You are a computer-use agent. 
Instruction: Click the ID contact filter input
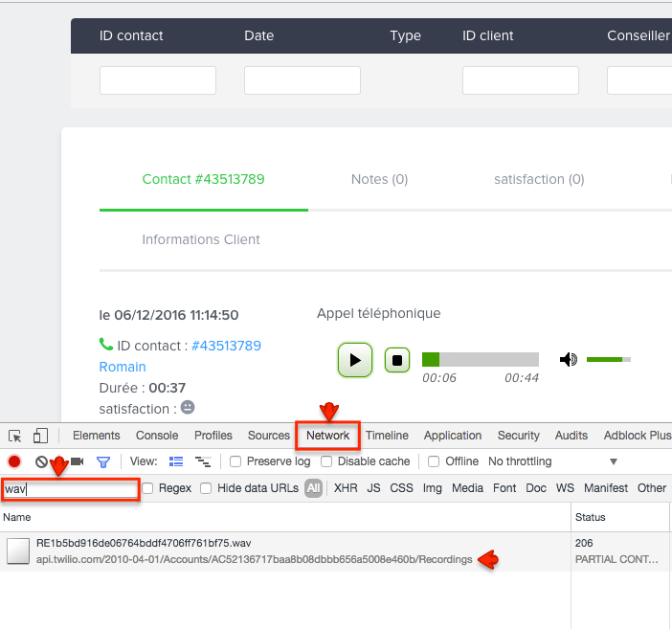point(158,80)
